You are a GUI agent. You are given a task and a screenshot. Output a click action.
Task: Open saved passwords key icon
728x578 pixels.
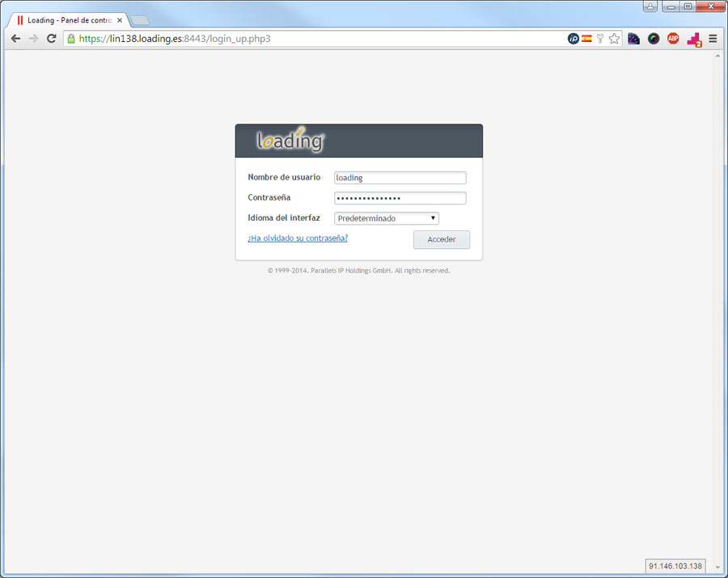pos(600,39)
